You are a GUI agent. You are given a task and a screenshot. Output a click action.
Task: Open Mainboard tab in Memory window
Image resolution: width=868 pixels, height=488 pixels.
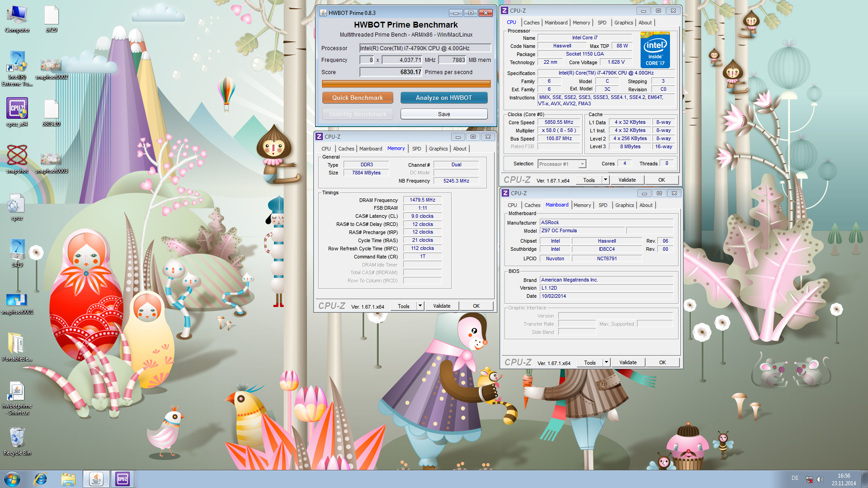click(x=371, y=149)
